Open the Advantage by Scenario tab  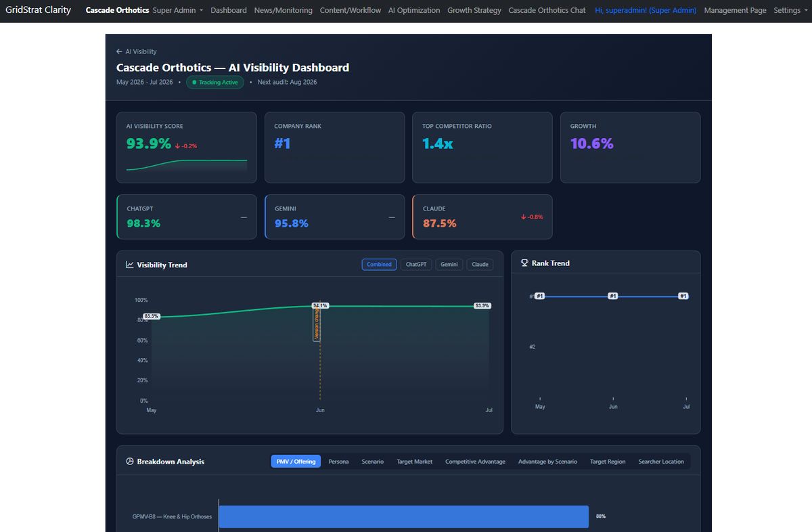point(548,462)
